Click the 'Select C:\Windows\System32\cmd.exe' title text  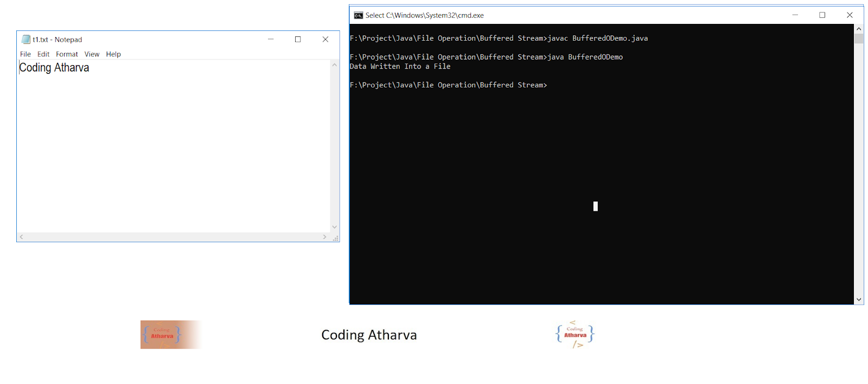click(425, 15)
